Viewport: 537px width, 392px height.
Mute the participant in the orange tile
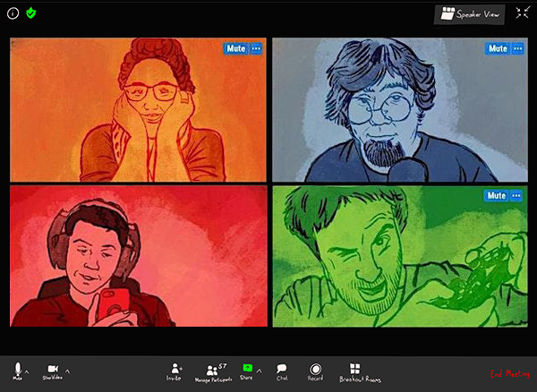235,47
